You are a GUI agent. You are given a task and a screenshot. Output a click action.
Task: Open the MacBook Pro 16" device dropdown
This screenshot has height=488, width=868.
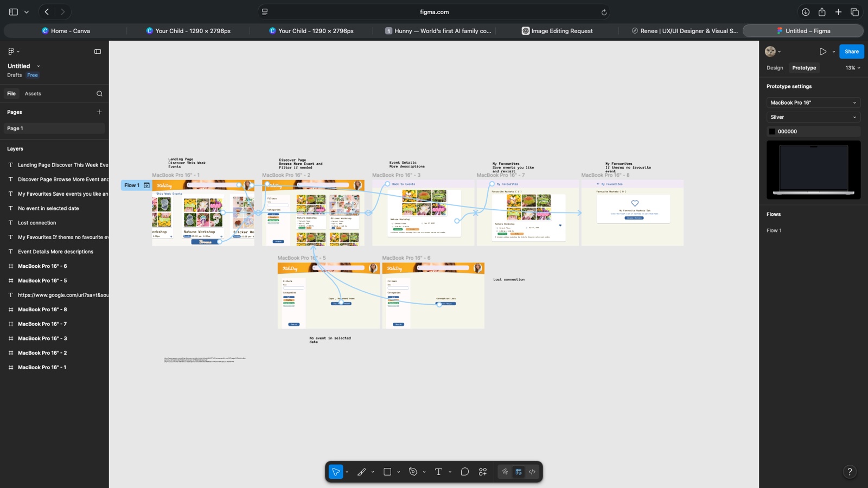click(x=813, y=102)
